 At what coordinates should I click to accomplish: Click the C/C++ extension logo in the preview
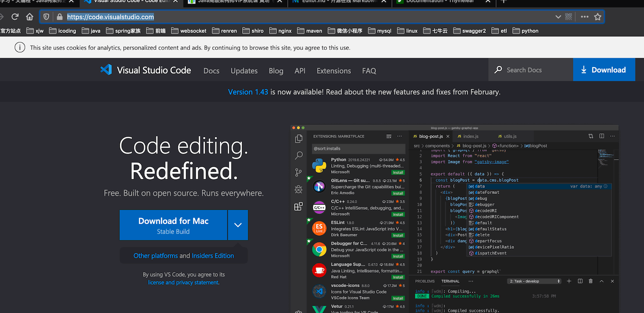pyautogui.click(x=319, y=207)
